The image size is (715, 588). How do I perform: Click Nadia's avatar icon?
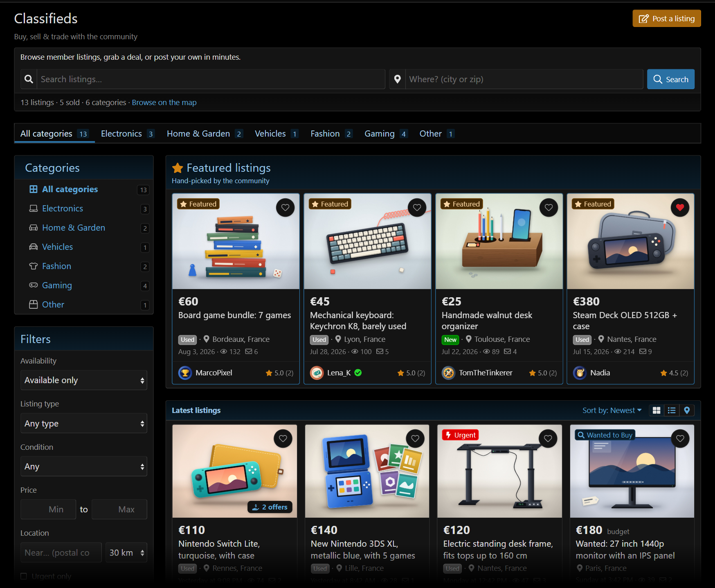[580, 373]
